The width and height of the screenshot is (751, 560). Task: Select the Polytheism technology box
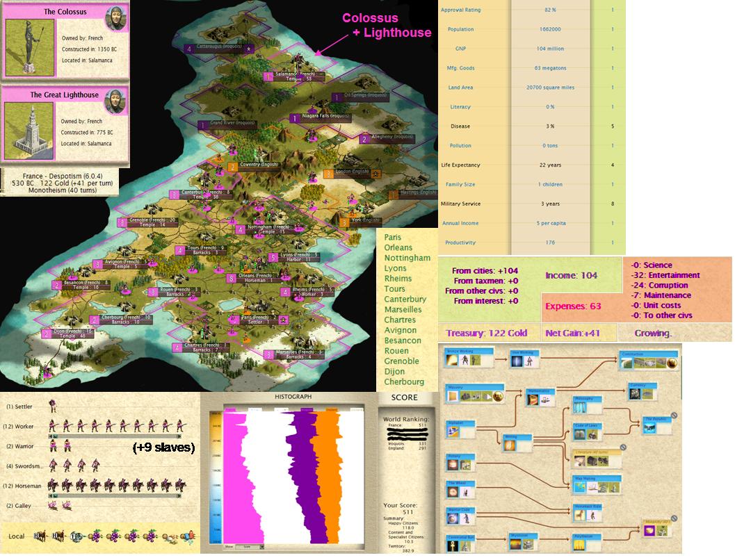pos(588,543)
